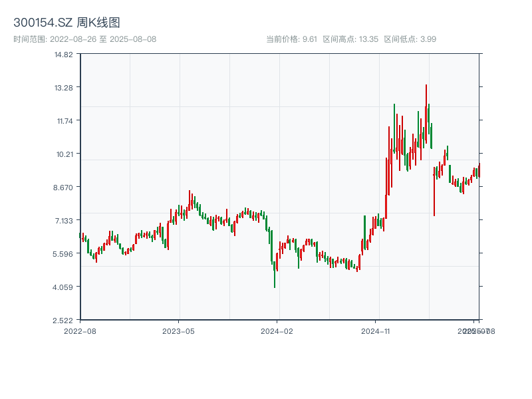Click the 7.133 y-axis price label
532x399 pixels.
tap(64, 221)
